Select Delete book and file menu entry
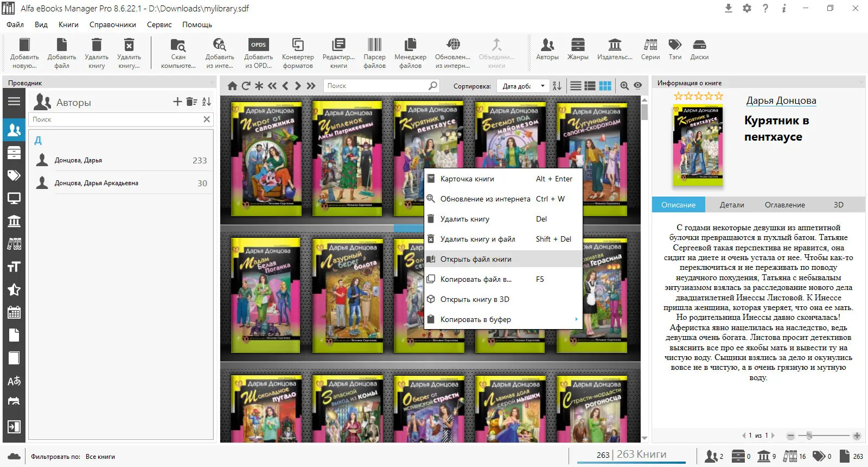The image size is (868, 467). point(503,239)
